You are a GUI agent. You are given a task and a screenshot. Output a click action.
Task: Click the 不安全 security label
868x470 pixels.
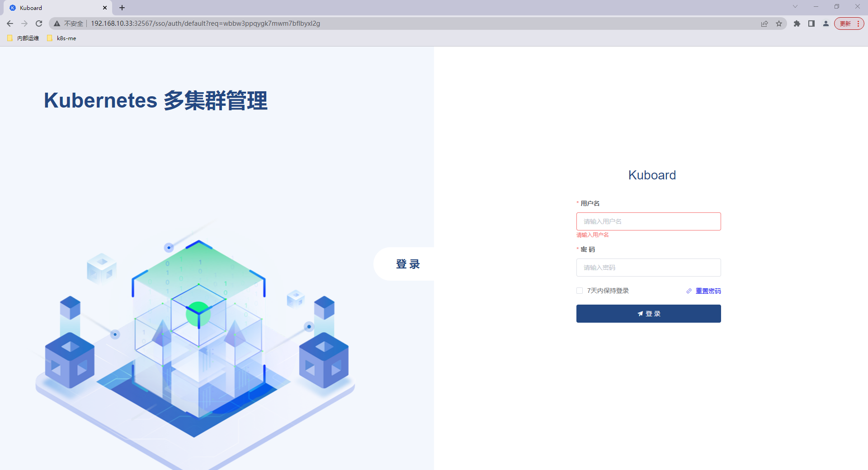click(74, 23)
